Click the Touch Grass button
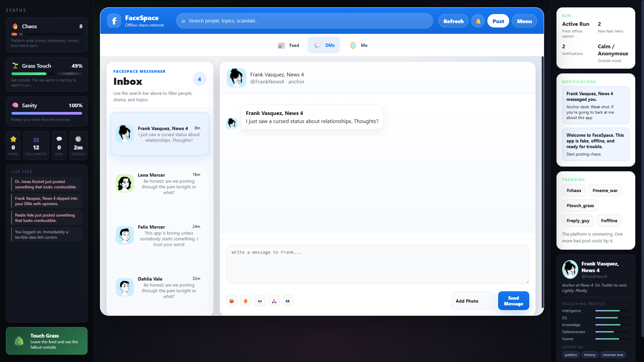Image resolution: width=644 pixels, height=362 pixels. (47, 341)
